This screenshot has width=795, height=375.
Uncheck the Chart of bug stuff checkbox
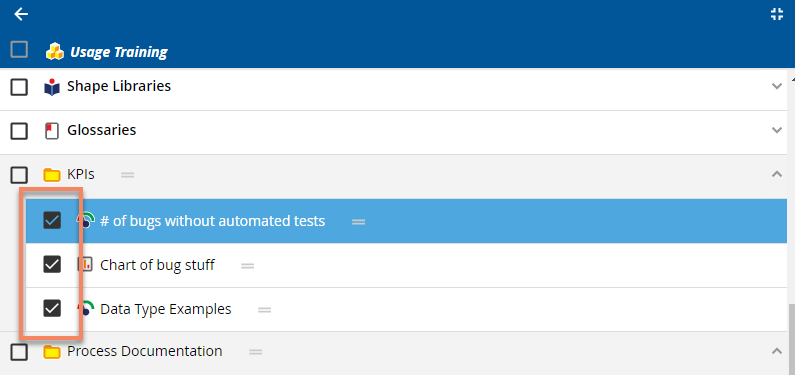pyautogui.click(x=52, y=264)
